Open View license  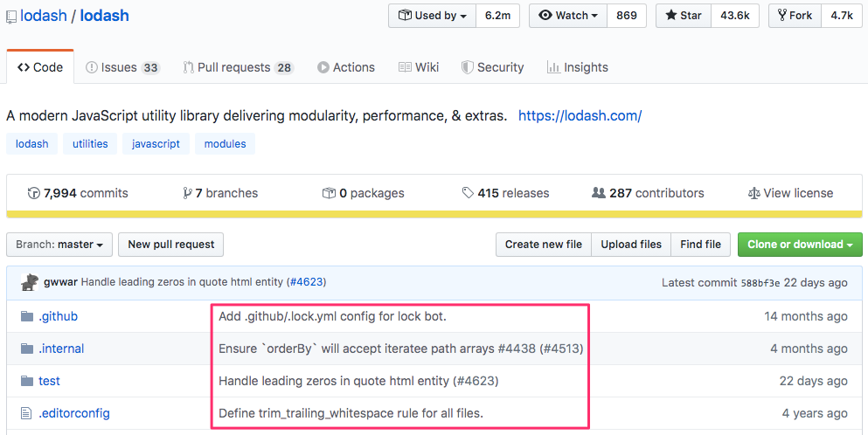pos(790,193)
